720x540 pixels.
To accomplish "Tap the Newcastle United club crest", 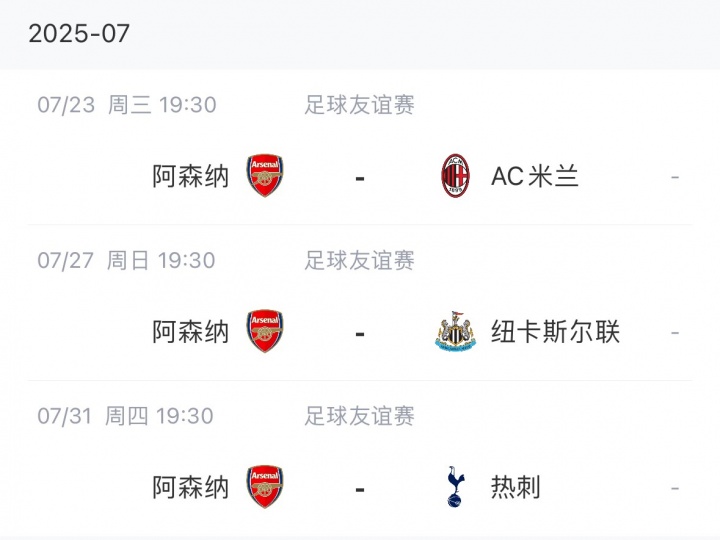I will coord(456,331).
